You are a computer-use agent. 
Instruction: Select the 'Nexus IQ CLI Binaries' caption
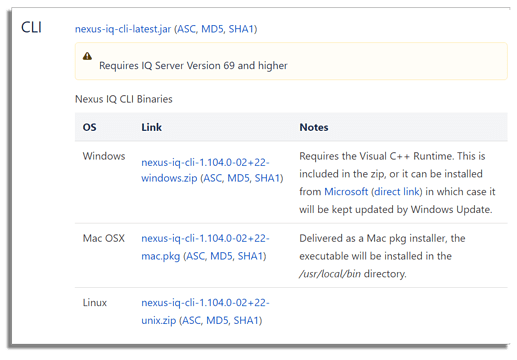[124, 99]
